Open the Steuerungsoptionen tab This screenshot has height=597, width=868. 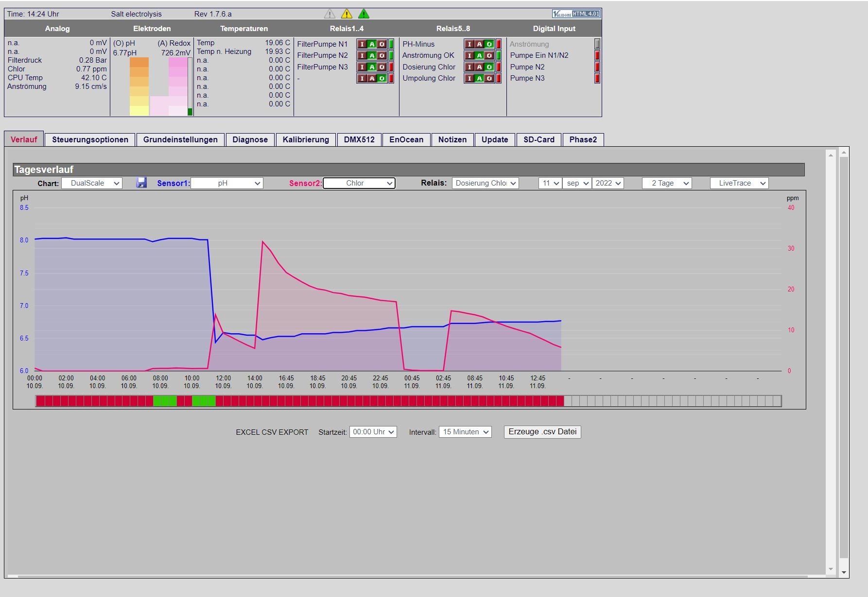coord(90,139)
